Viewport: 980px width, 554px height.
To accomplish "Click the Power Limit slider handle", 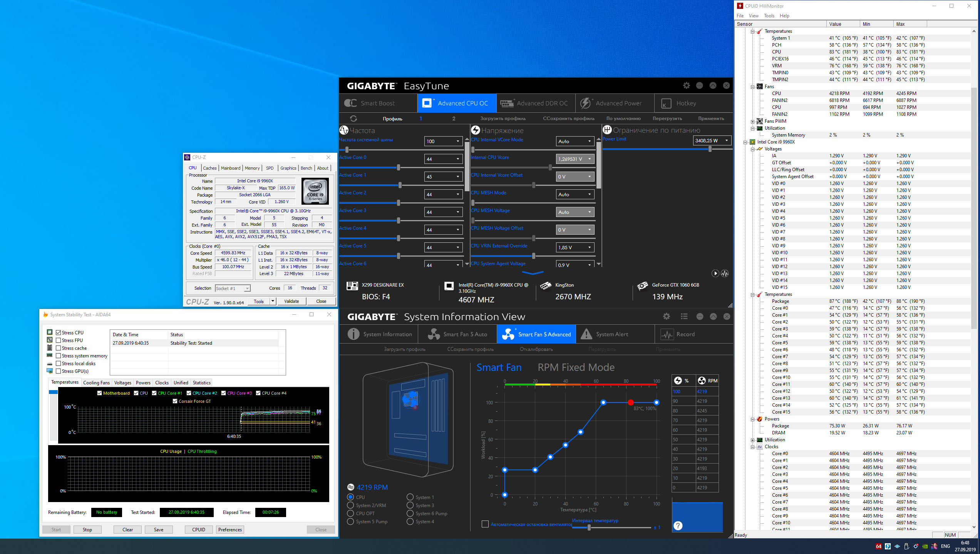I will pyautogui.click(x=710, y=149).
